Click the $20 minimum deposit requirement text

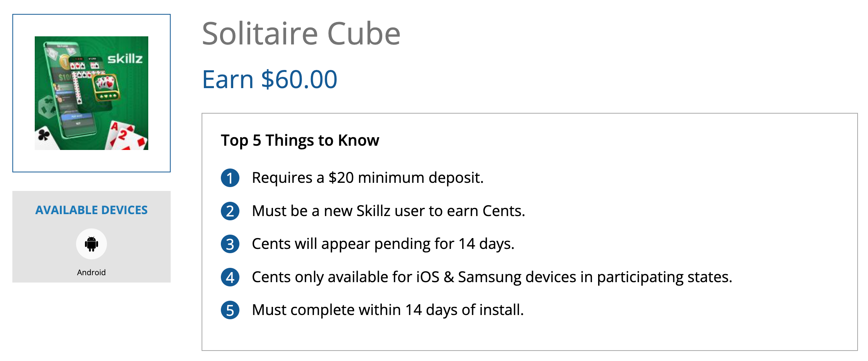click(x=368, y=178)
